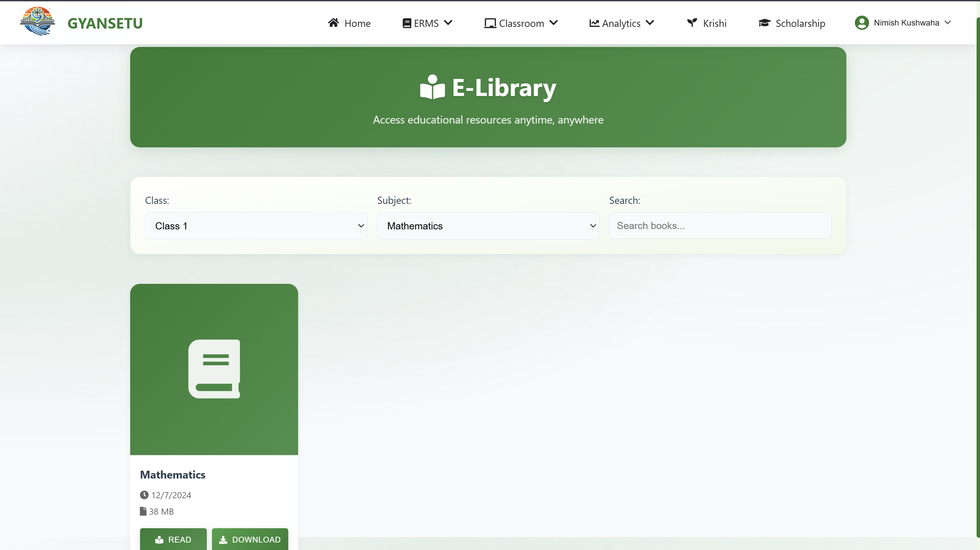The height and width of the screenshot is (550, 980).
Task: Click the GyanSetu logo image
Action: click(37, 22)
